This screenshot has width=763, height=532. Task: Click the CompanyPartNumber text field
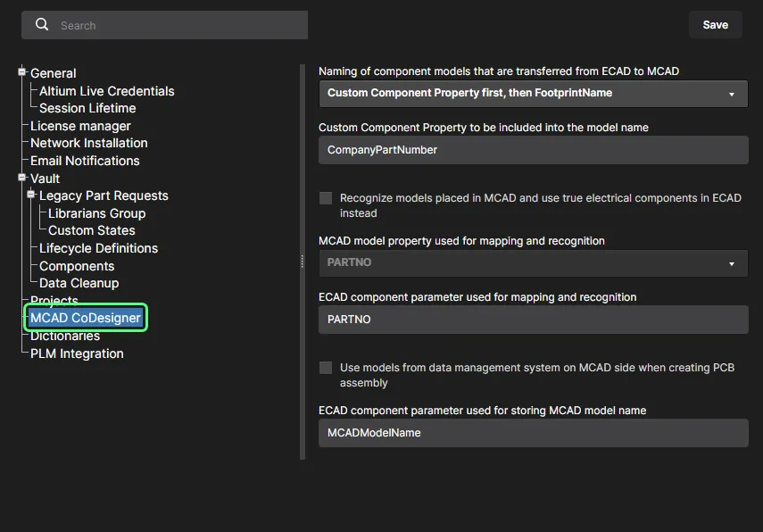pyautogui.click(x=533, y=150)
